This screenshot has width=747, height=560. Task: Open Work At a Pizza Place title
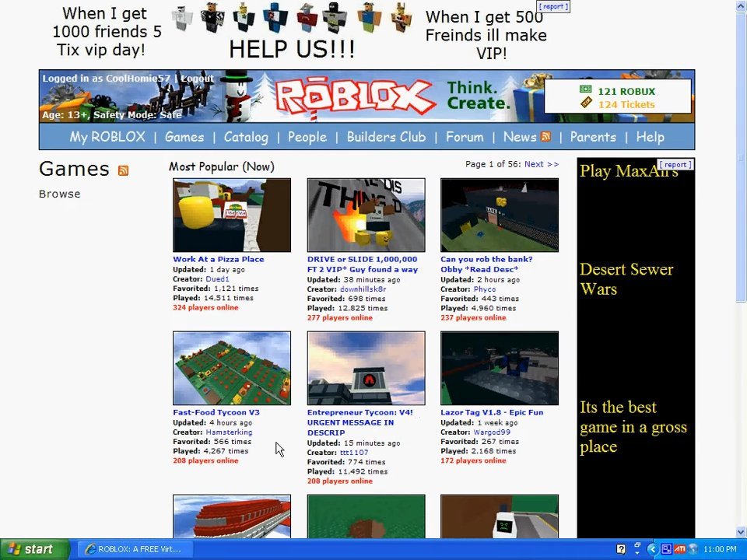point(218,259)
